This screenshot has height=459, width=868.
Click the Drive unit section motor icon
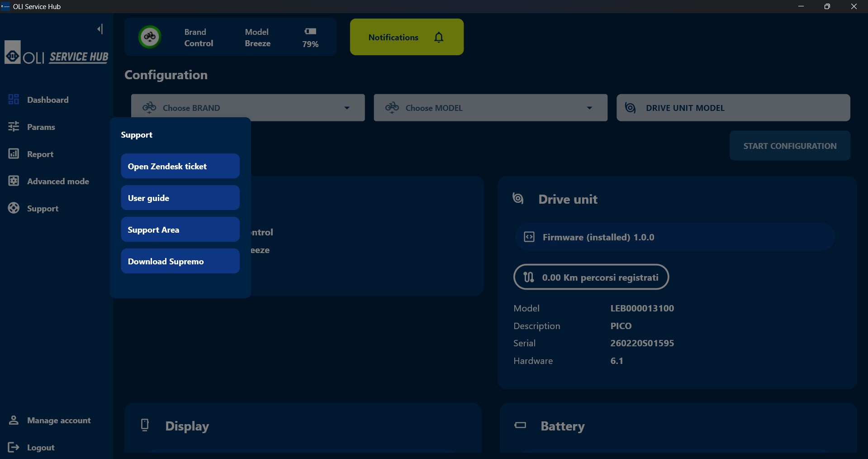518,198
